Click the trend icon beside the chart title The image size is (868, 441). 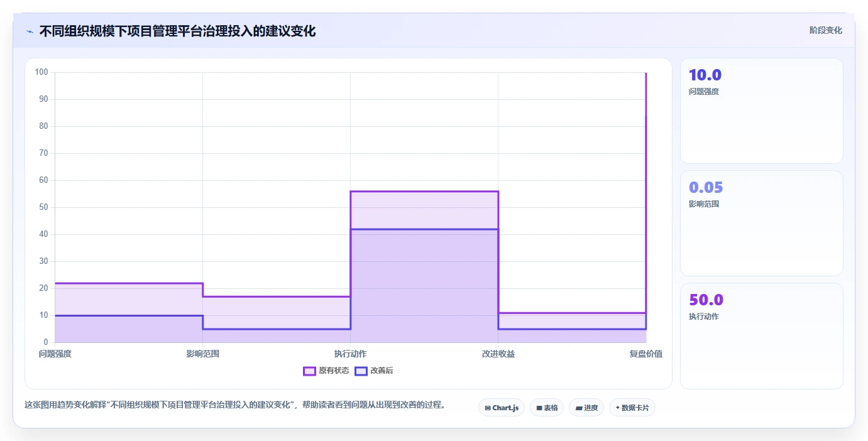(x=30, y=31)
